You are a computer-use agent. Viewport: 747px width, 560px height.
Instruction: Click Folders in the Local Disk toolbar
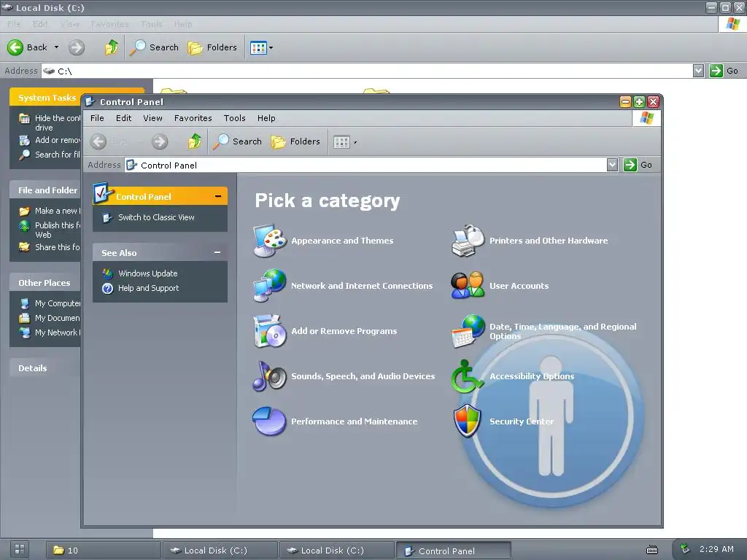point(212,47)
